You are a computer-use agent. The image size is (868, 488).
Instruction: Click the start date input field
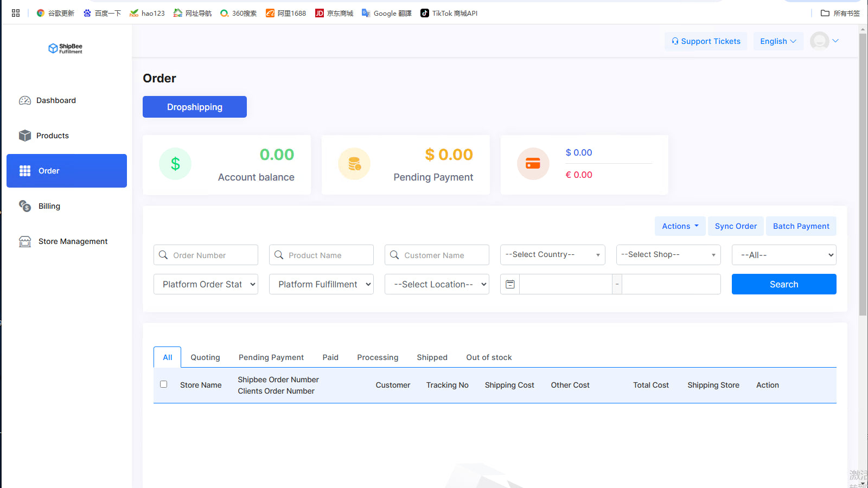point(566,284)
